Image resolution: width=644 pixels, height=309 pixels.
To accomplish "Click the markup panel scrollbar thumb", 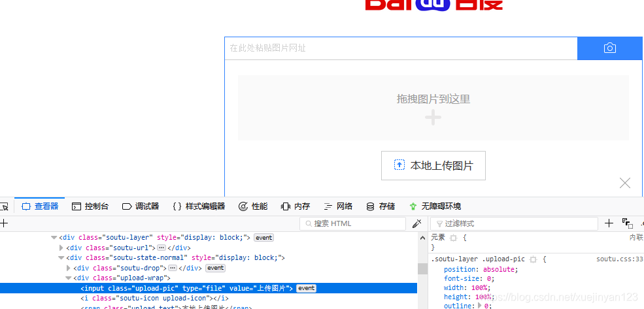I will [422, 268].
